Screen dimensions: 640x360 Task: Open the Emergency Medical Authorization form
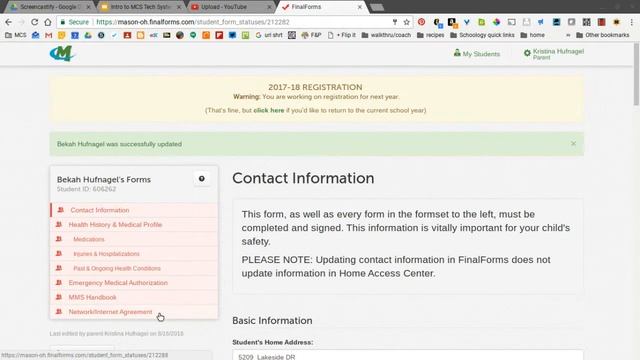tap(134, 282)
